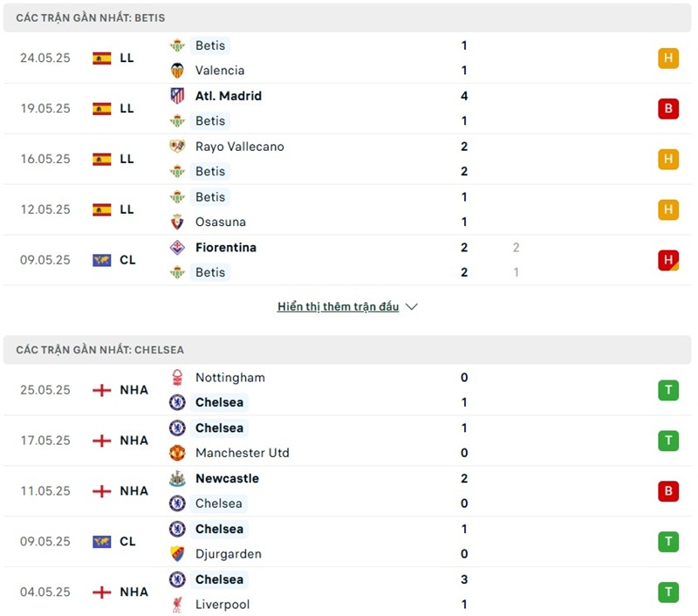Click the Rayo Vallecano crest icon
Screen dimensions: 698x616
(177, 147)
